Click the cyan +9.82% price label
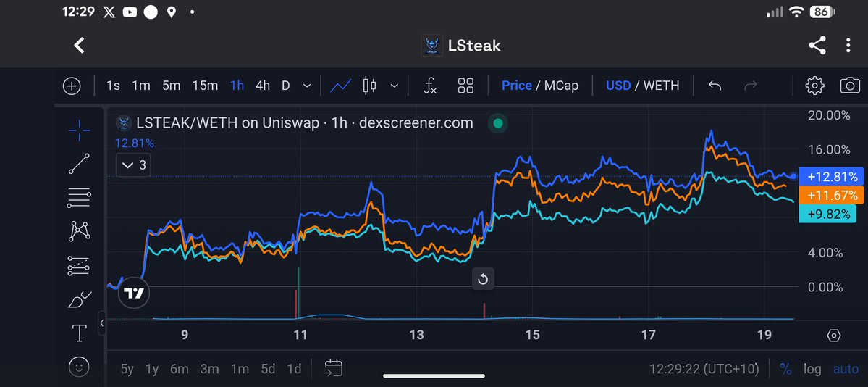 pyautogui.click(x=827, y=214)
